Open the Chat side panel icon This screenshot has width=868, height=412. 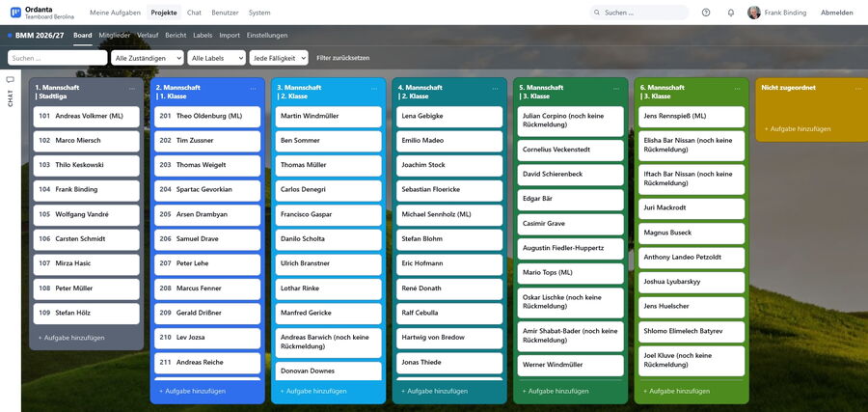pos(10,80)
